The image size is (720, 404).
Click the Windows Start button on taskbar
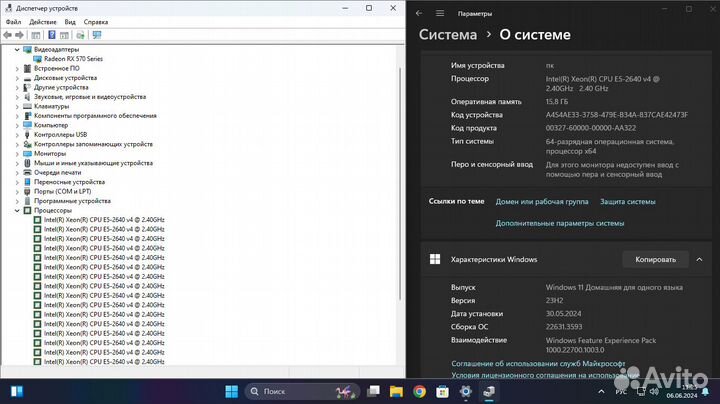point(232,392)
